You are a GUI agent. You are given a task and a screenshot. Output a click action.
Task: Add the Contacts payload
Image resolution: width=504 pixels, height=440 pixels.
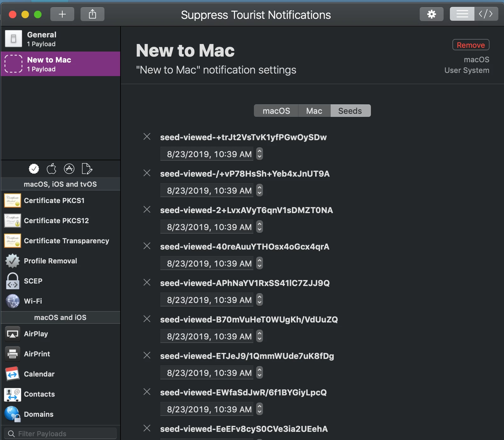[60, 394]
